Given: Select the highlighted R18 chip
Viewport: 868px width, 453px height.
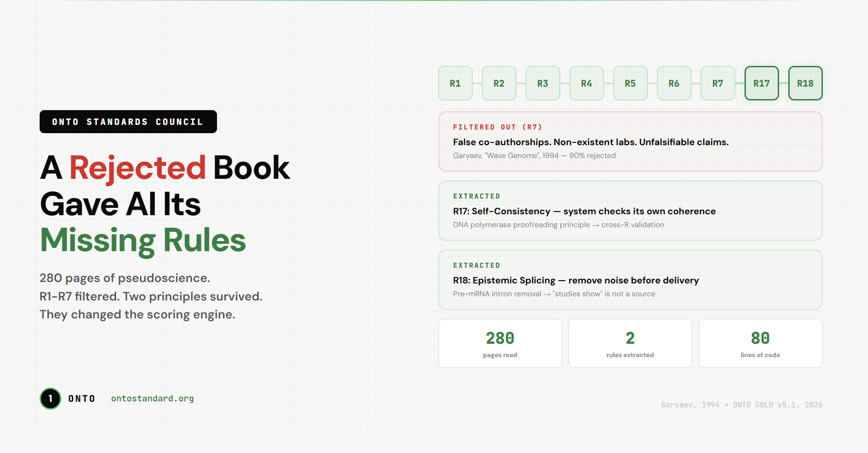Looking at the screenshot, I should tap(805, 83).
